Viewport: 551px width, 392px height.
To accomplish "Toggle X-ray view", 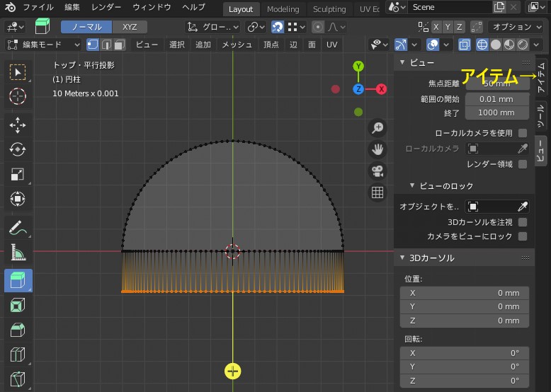I will (464, 45).
